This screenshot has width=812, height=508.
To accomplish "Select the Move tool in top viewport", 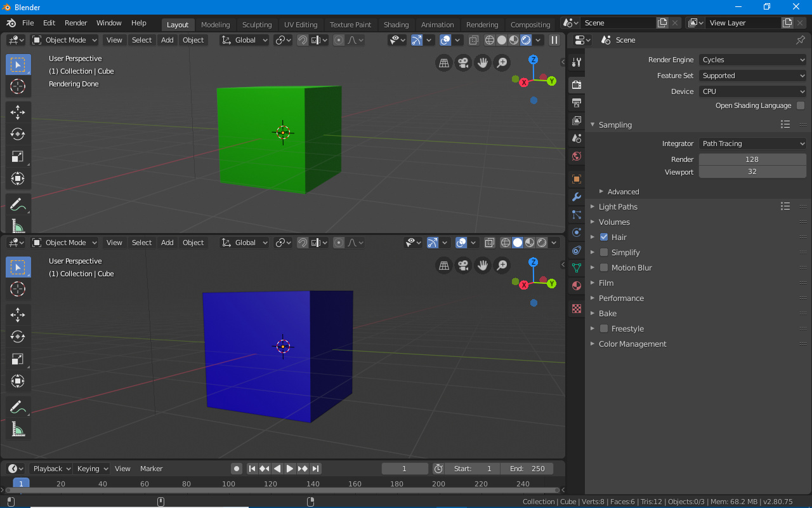I will pos(18,112).
